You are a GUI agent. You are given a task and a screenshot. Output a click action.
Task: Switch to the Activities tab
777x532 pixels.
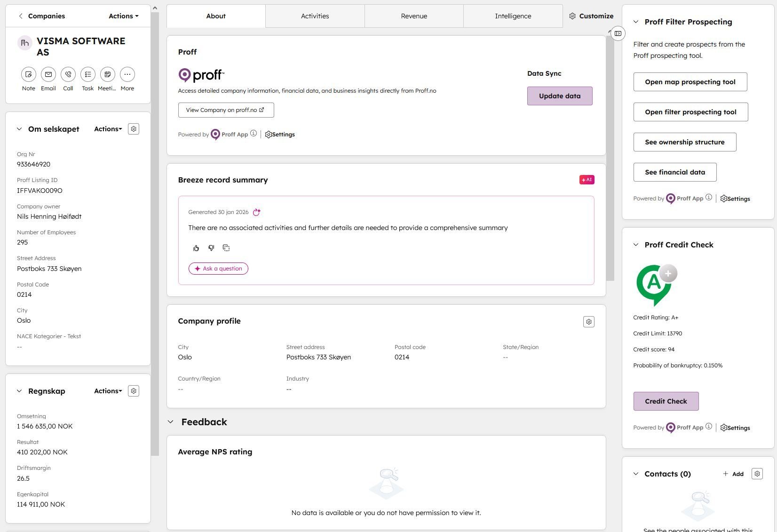(315, 16)
